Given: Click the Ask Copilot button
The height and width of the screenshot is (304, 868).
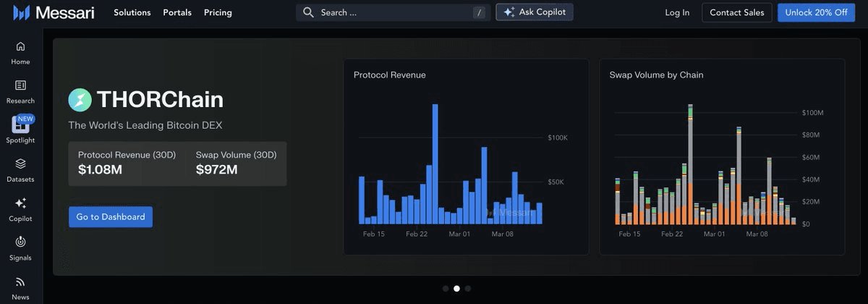Looking at the screenshot, I should pos(535,12).
